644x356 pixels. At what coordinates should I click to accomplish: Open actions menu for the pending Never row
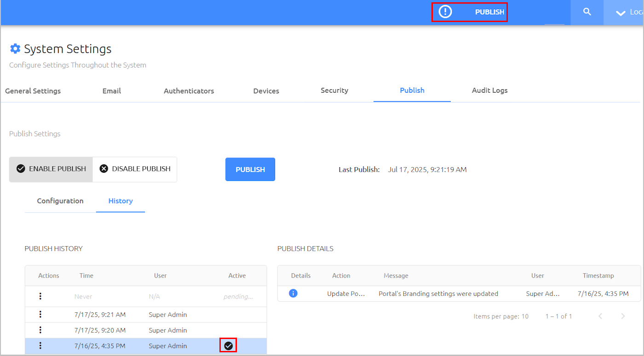(40, 296)
